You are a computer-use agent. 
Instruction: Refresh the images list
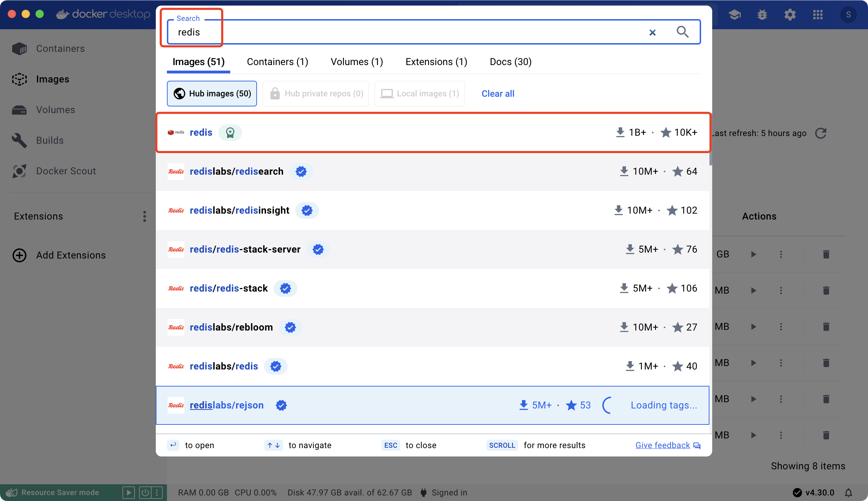pos(821,133)
